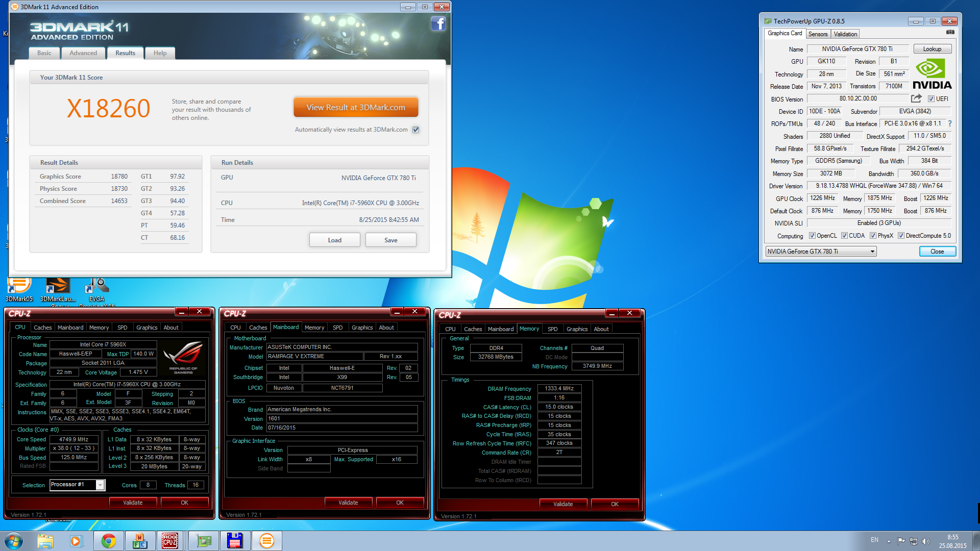Click the ROG CPU-Z taskbar icon

170,541
